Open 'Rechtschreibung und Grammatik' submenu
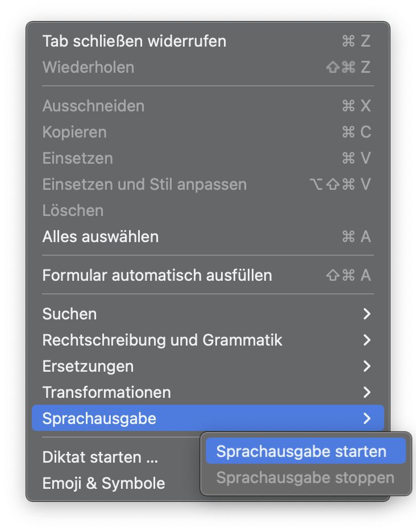 [x=162, y=340]
